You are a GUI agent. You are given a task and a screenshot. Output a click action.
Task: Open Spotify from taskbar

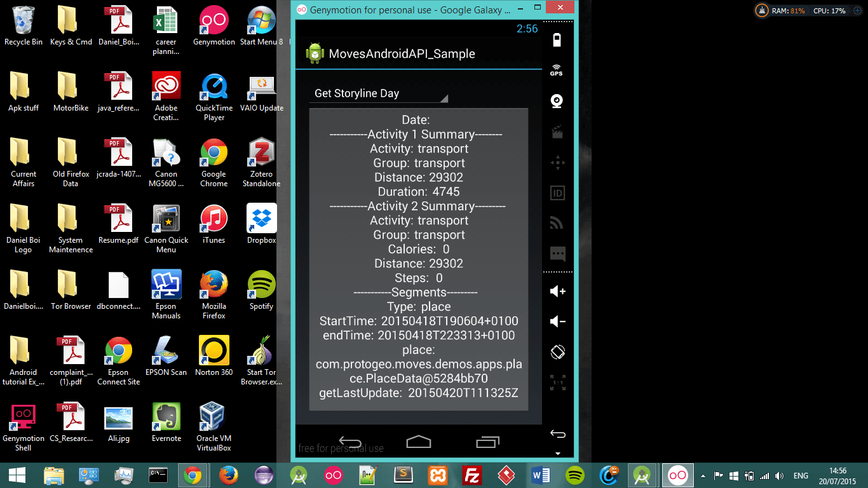pyautogui.click(x=576, y=475)
